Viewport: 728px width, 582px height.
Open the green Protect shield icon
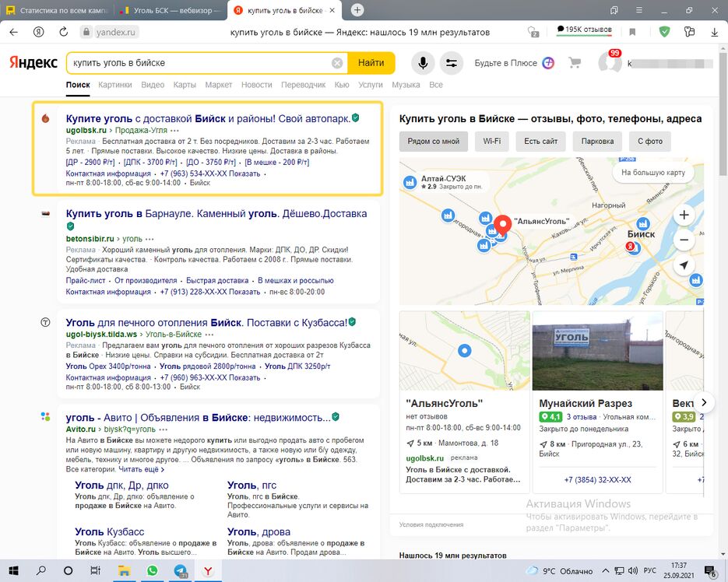click(x=664, y=32)
